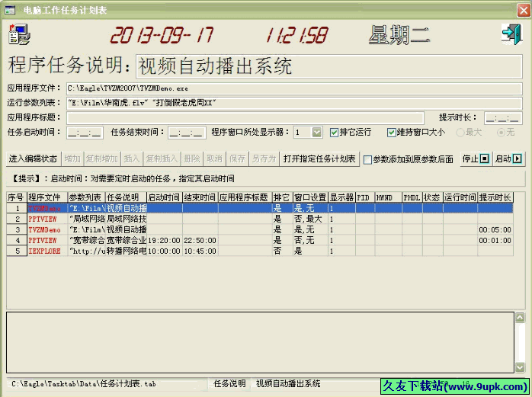532x397 pixels.
Task: Click the 复制插入 button
Action: click(162, 158)
